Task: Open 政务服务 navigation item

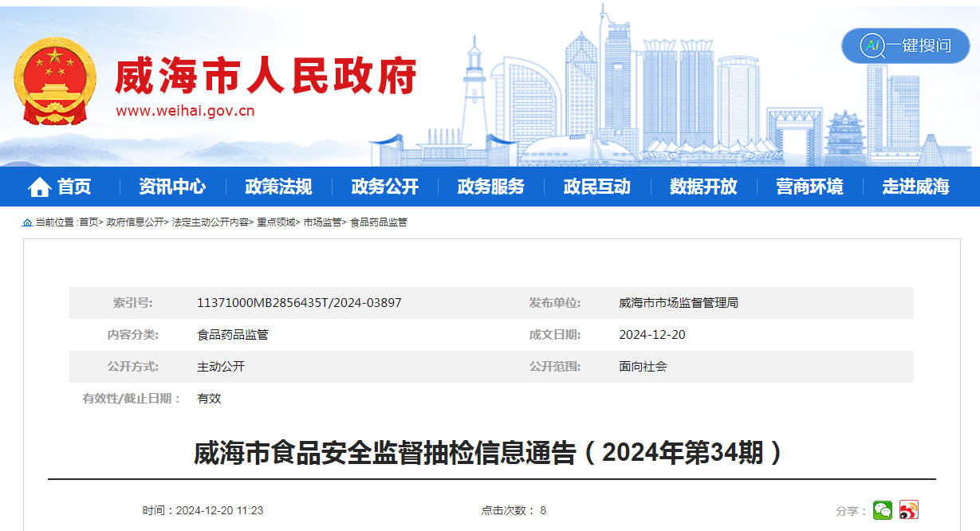Action: 491,187
